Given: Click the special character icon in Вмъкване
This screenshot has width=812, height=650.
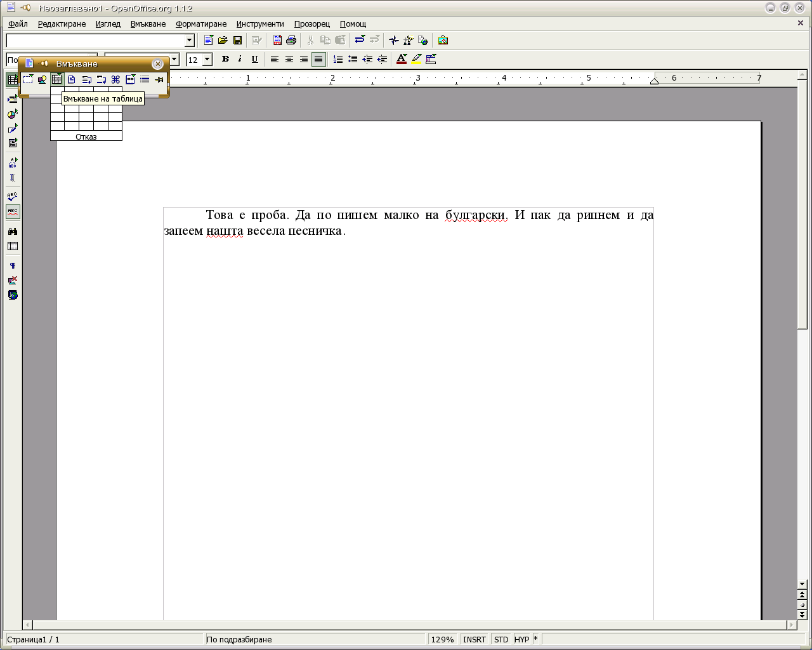Looking at the screenshot, I should tap(115, 79).
